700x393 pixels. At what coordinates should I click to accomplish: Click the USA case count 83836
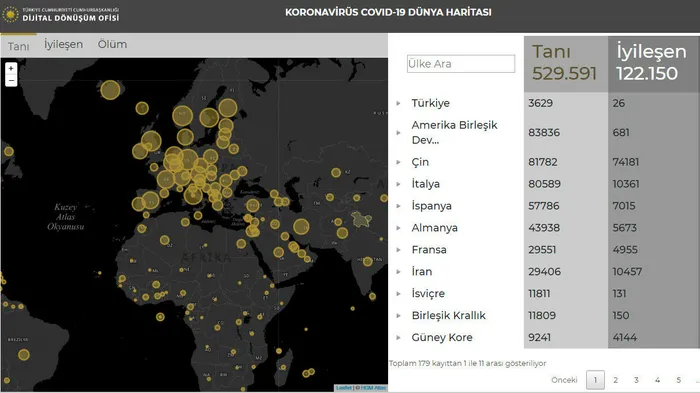point(544,133)
